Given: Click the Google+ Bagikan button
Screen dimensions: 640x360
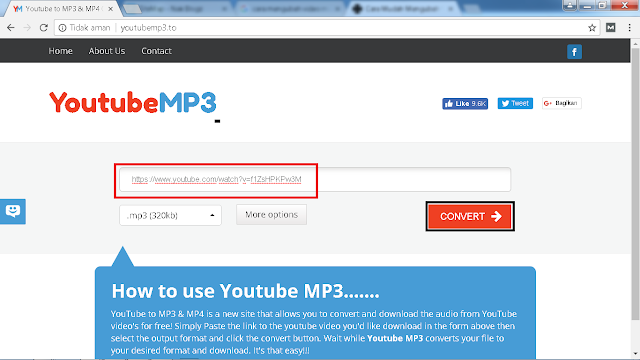Looking at the screenshot, I should tap(562, 103).
